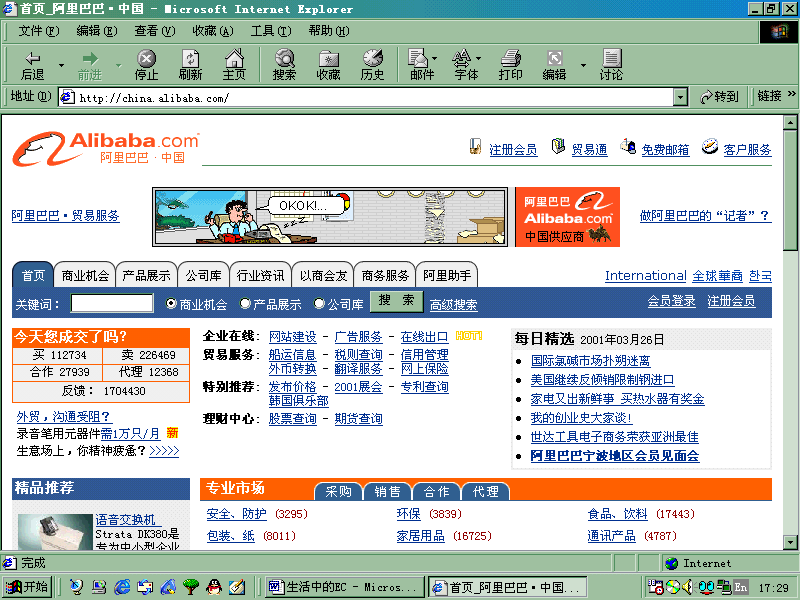This screenshot has height=600, width=800.
Task: Open the International language link
Action: click(645, 276)
